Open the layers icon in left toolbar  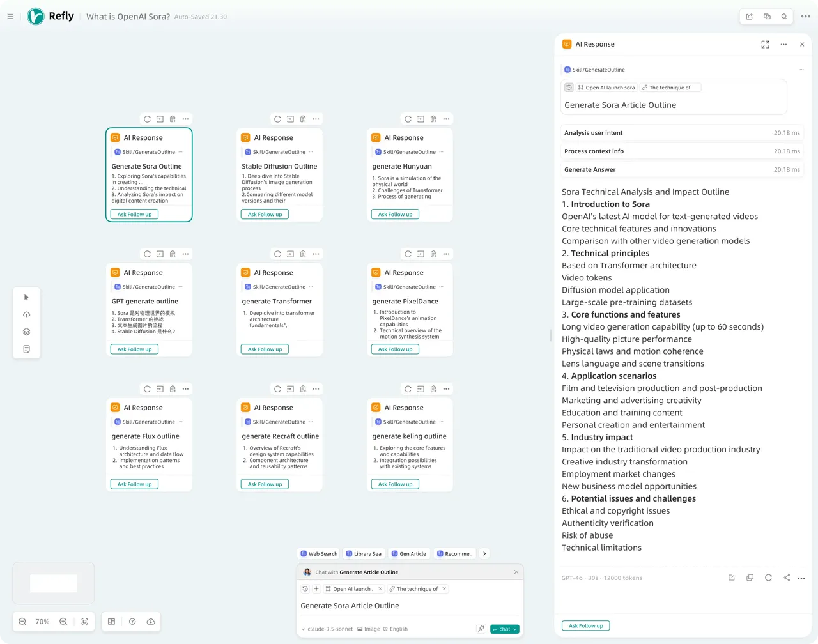pyautogui.click(x=26, y=332)
